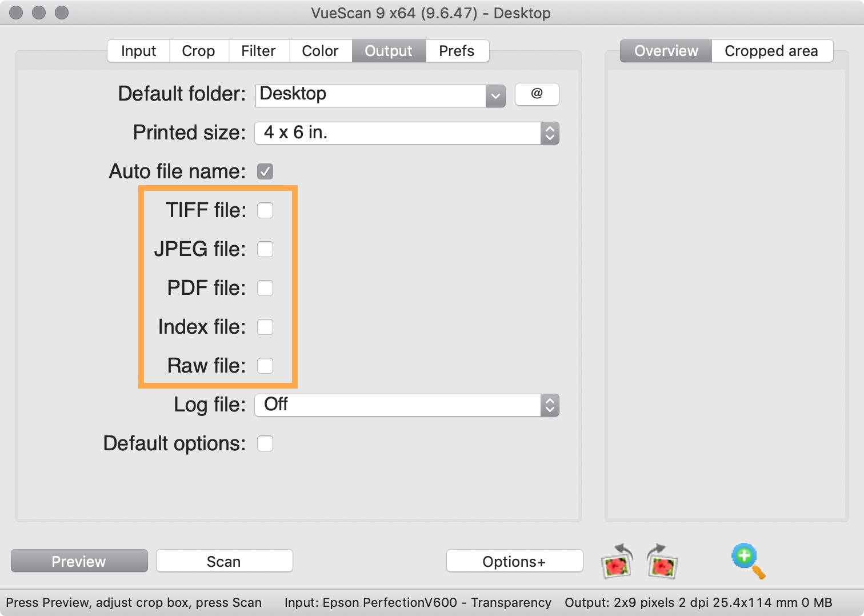Switch to the Prefs tab
Screen dimensions: 864x616
[457, 51]
